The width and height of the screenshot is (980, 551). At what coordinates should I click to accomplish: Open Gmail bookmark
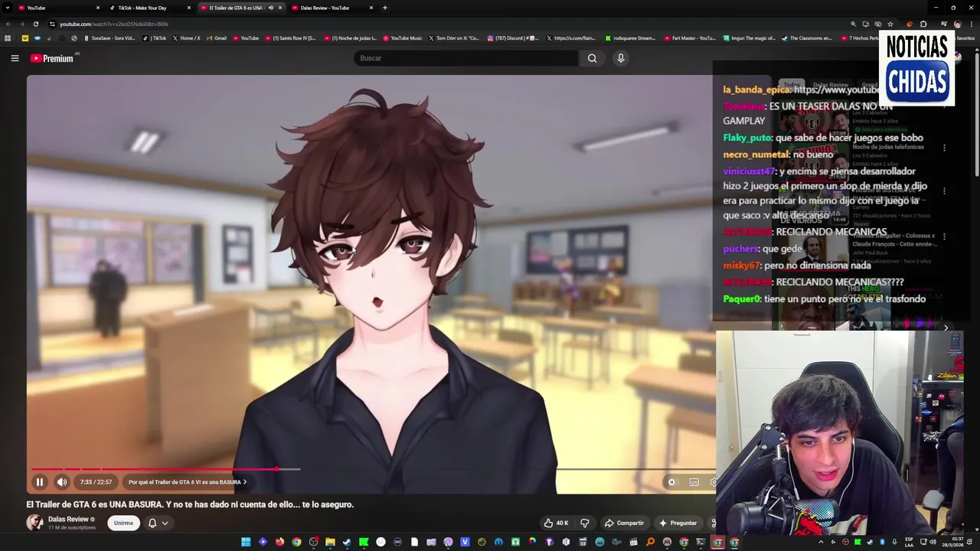pyautogui.click(x=217, y=37)
